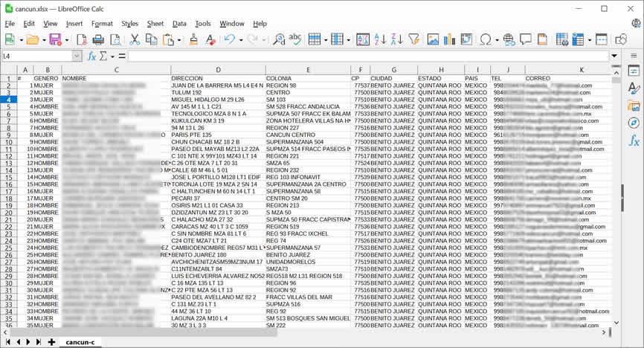Image resolution: width=644 pixels, height=348 pixels.
Task: Click the New document icon
Action: tap(10, 39)
